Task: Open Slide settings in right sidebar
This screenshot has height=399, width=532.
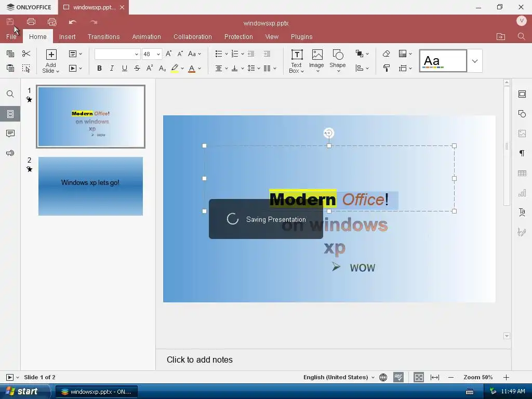Action: [522, 94]
